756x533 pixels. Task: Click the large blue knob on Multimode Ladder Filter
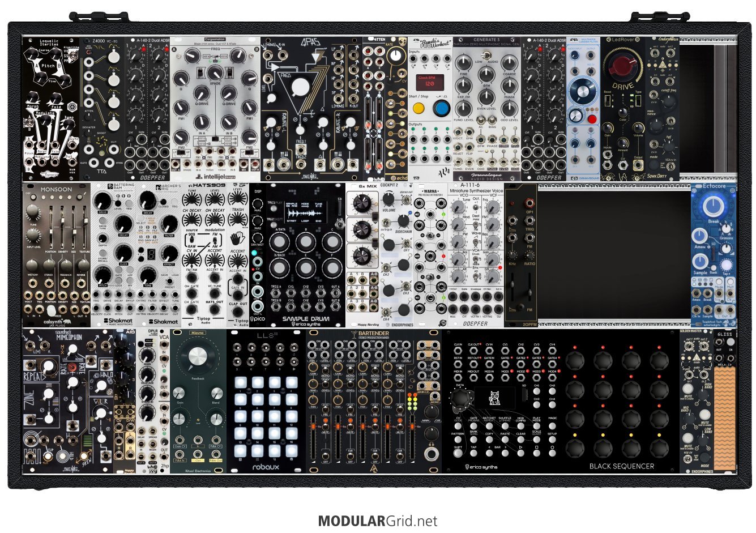[x=583, y=91]
